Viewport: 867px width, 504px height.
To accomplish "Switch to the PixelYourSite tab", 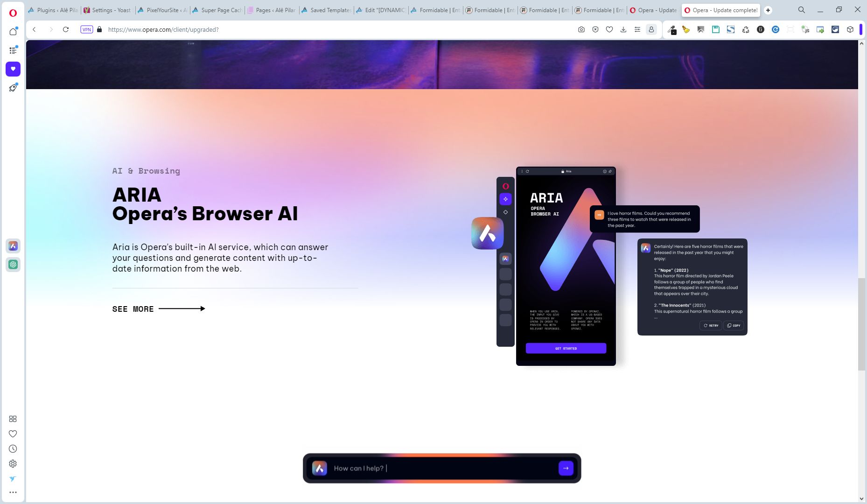I will (162, 10).
